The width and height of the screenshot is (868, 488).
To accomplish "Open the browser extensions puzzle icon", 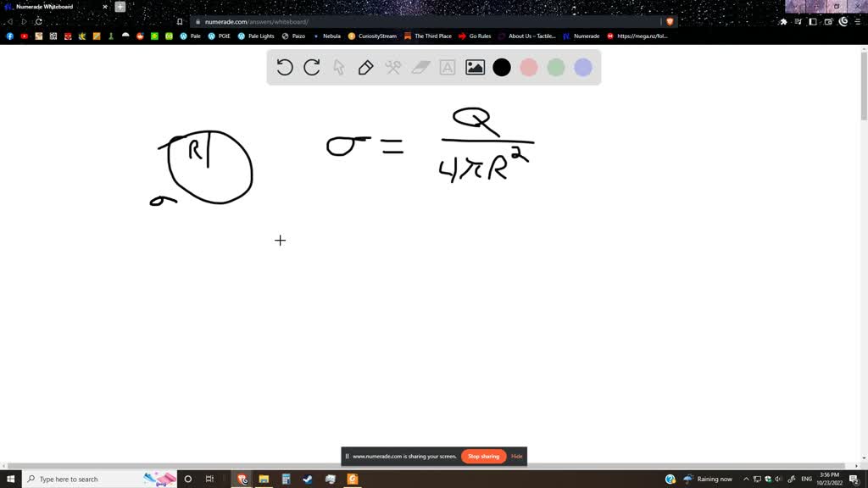I will 783,21.
